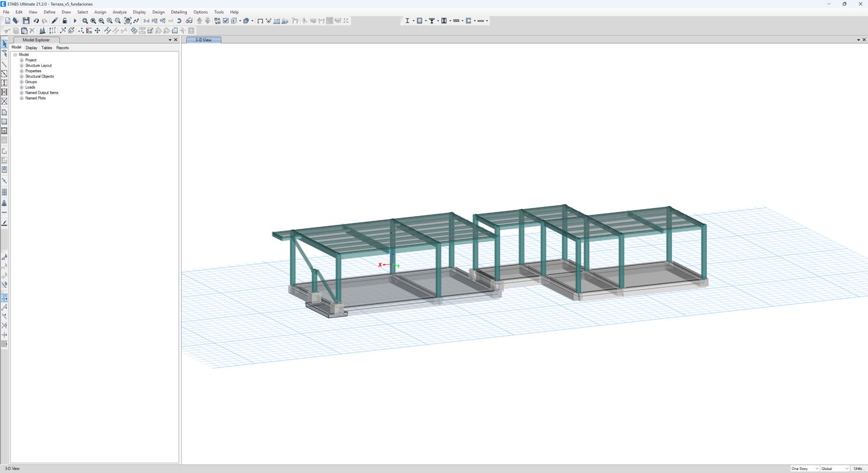Select the Draw Floor/Wall polygon tool
Viewport: 868px width, 473px height.
[4, 112]
